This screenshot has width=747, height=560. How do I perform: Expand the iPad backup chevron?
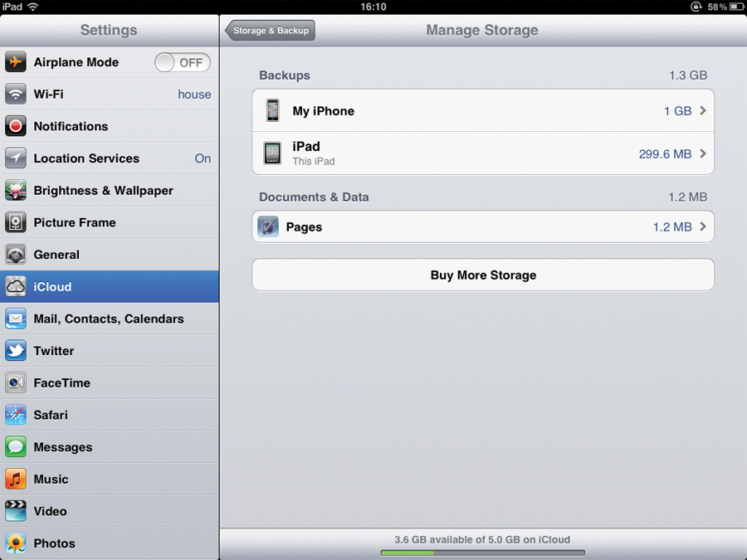click(703, 153)
